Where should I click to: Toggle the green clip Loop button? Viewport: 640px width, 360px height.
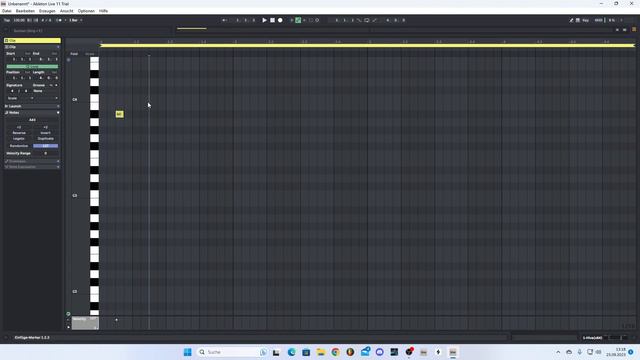[x=32, y=67]
